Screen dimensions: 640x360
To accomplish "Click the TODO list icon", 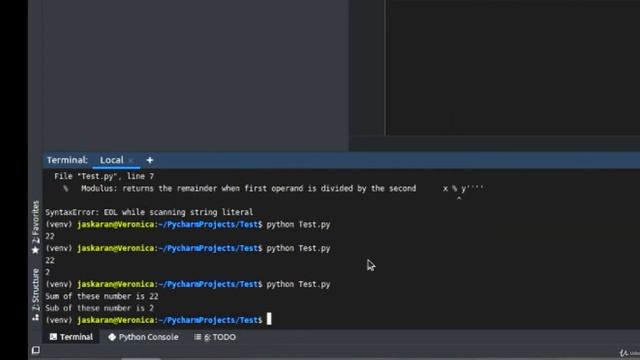I will click(198, 337).
